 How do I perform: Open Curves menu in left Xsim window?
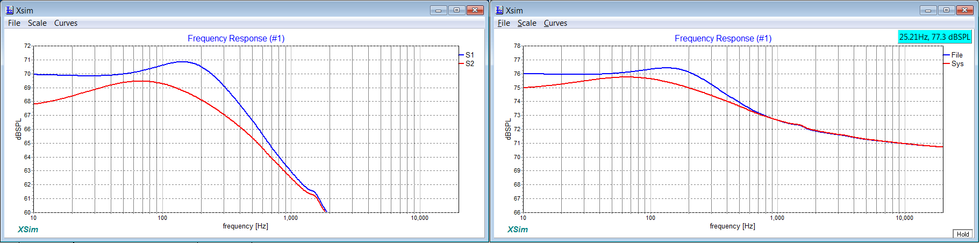pyautogui.click(x=66, y=23)
